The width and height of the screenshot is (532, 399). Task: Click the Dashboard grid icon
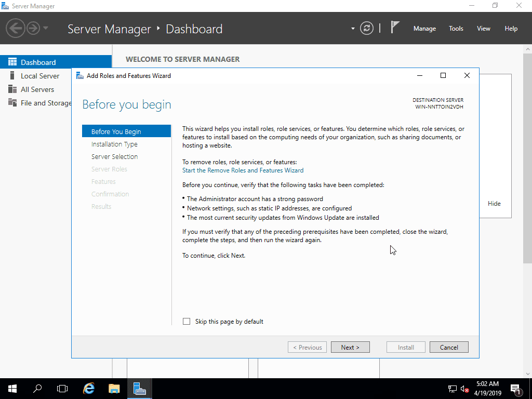coord(12,62)
